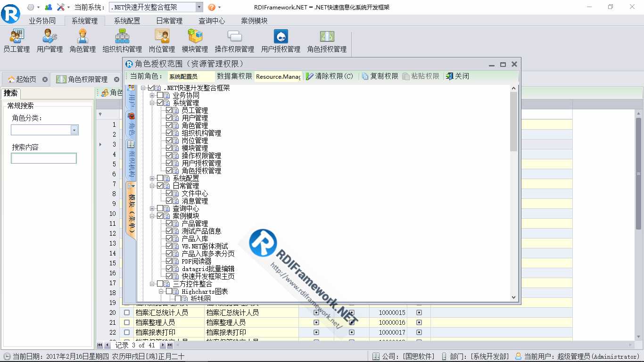Viewport: 644px width, 362px height.
Task: Collapse the 日常管理 tree node
Action: point(152,186)
